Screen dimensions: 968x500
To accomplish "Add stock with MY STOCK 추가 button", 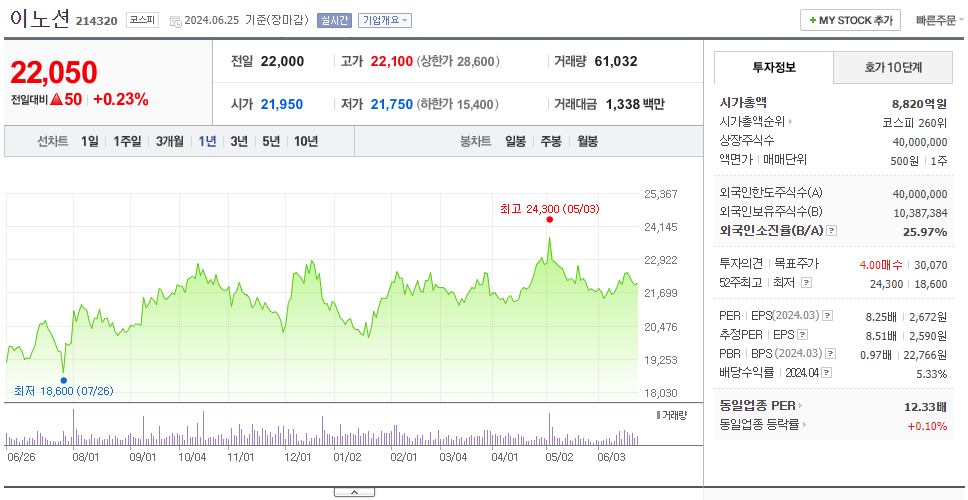I will [851, 20].
